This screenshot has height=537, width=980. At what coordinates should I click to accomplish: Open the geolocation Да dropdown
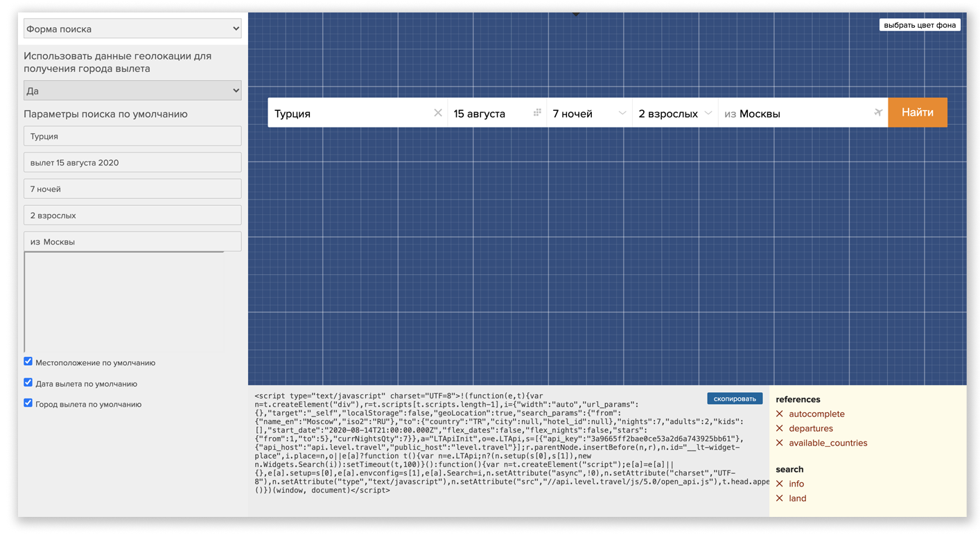[x=132, y=90]
